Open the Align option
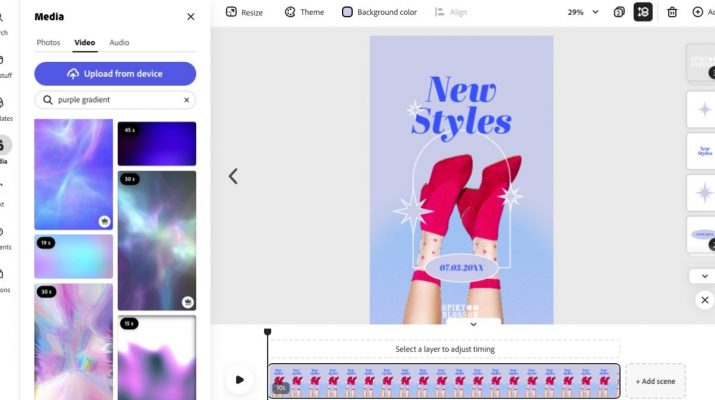 click(x=451, y=12)
